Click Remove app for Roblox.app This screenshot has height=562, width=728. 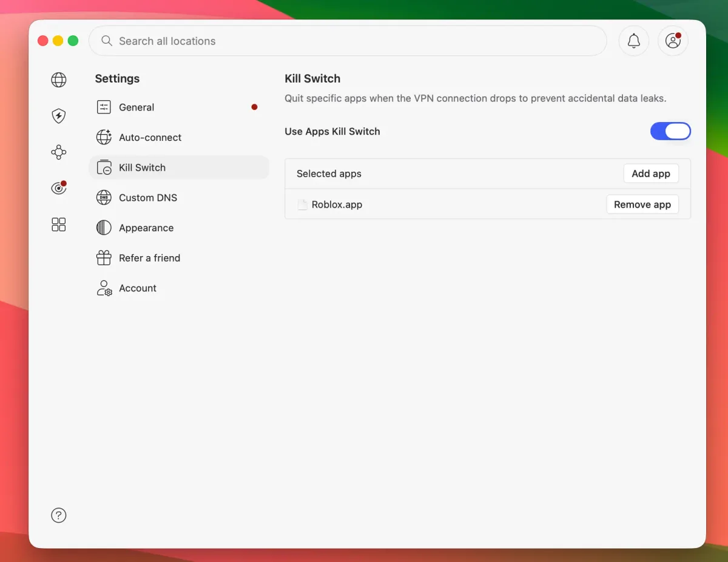tap(642, 205)
